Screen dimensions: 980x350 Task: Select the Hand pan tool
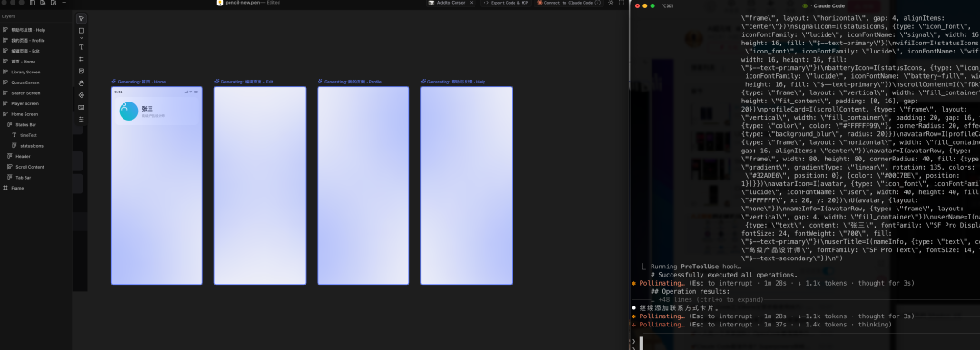82,83
